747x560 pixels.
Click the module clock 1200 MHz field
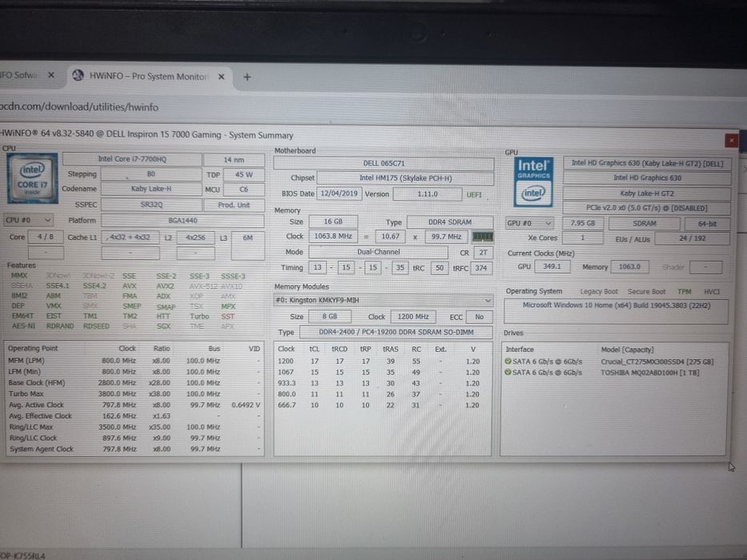point(413,317)
